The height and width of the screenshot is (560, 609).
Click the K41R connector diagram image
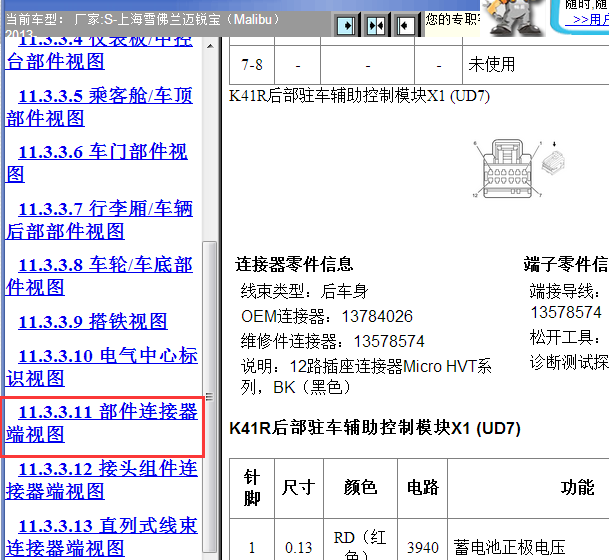click(520, 169)
